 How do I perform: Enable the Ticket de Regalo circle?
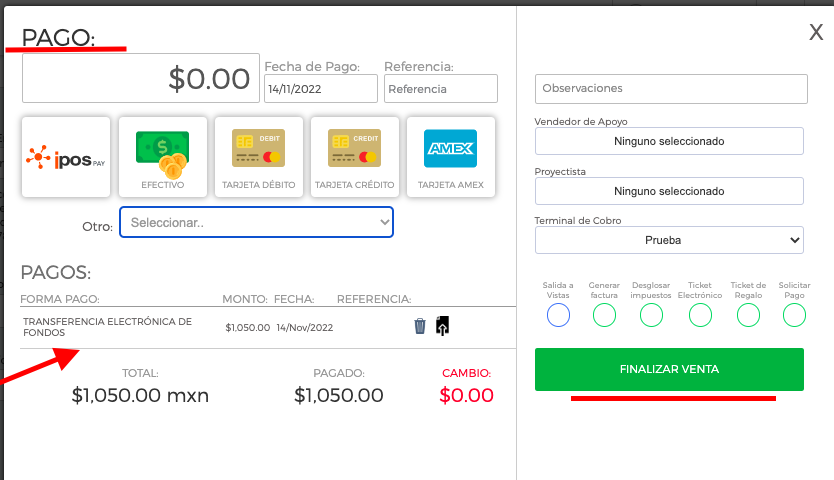[x=748, y=315]
